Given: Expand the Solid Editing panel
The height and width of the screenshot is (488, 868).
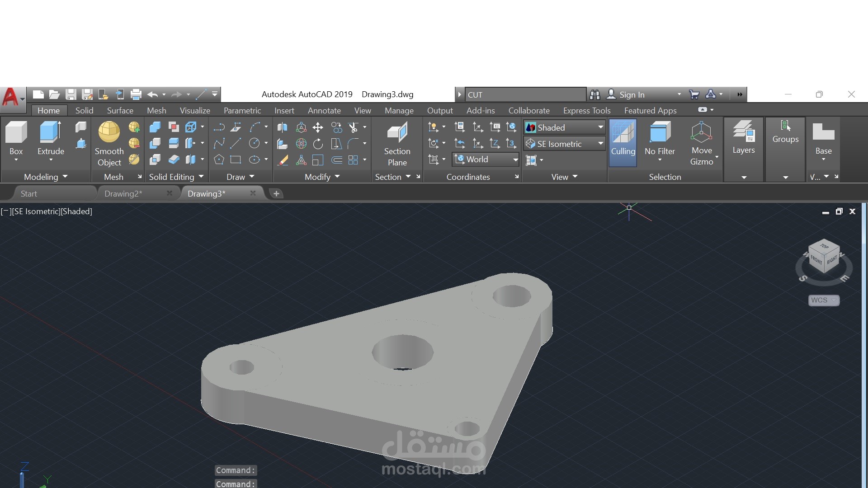Looking at the screenshot, I should (176, 177).
